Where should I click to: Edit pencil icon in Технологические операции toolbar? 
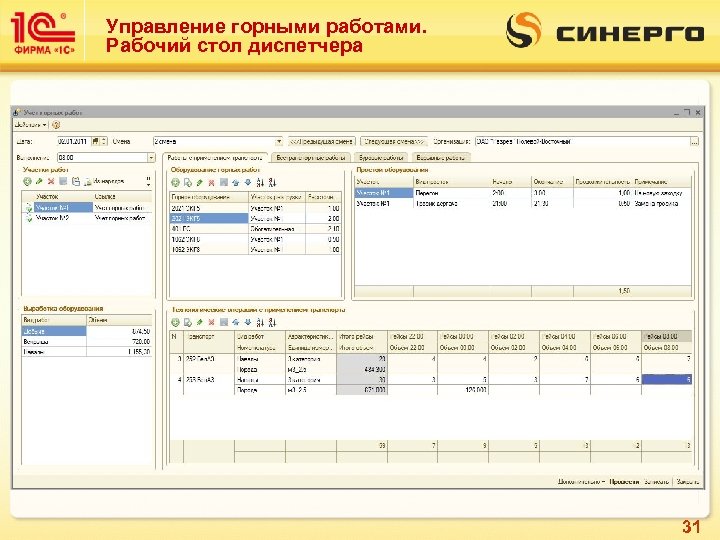[x=199, y=322]
